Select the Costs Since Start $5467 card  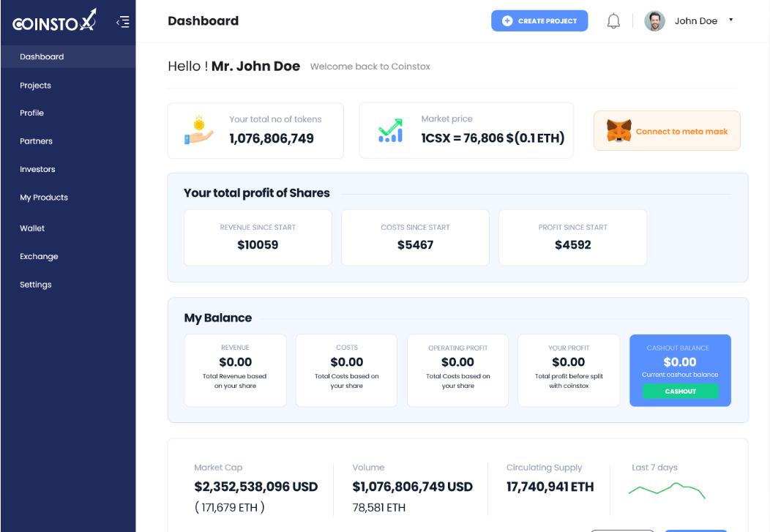point(416,238)
